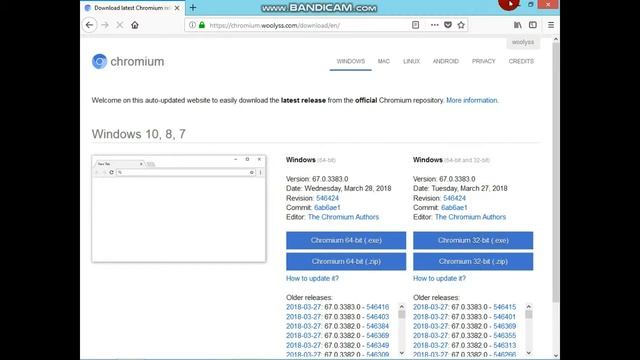Open 64-bit The Chromium Authors link
The image size is (640, 360).
click(x=343, y=217)
